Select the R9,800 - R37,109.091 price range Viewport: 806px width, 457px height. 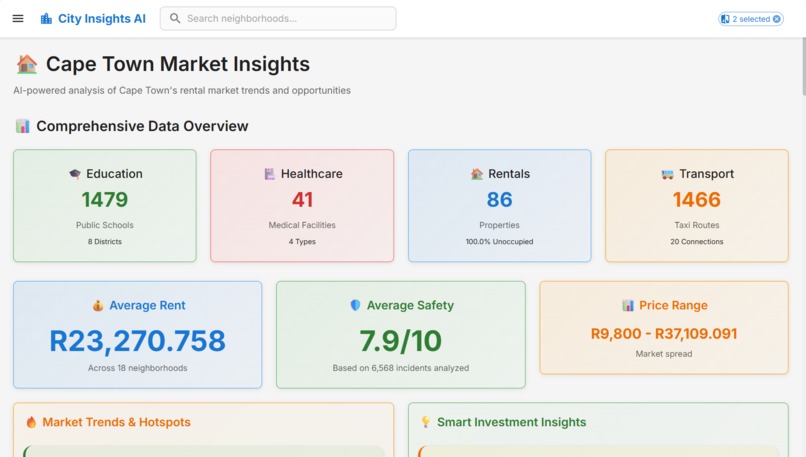(x=664, y=334)
